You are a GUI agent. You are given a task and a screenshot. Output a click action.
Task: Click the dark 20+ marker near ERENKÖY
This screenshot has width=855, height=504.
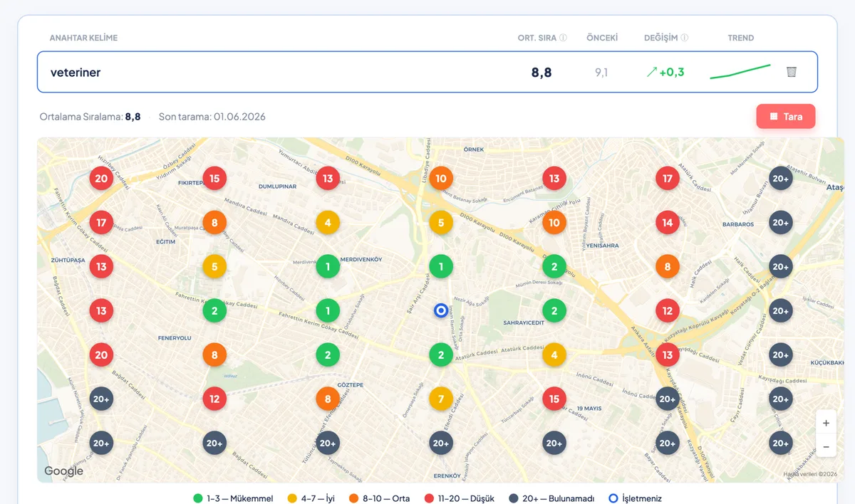point(441,443)
